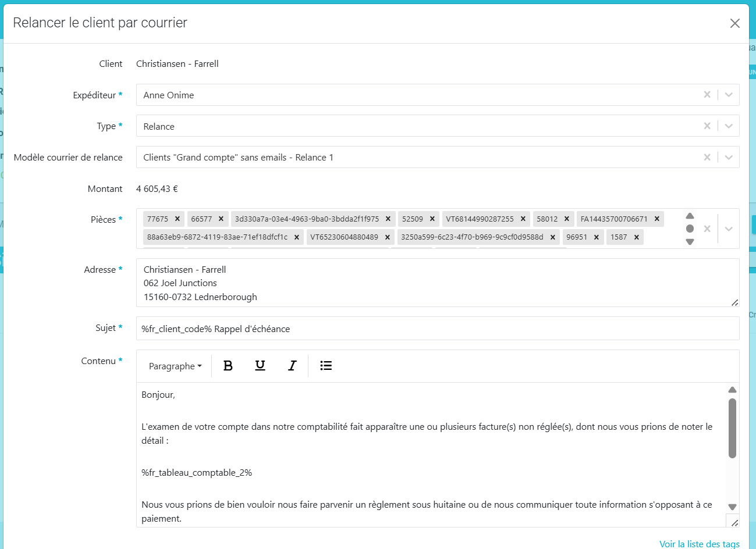Click the Client name 'Christiansen - Farrell'
This screenshot has height=549, width=756.
[x=178, y=64]
